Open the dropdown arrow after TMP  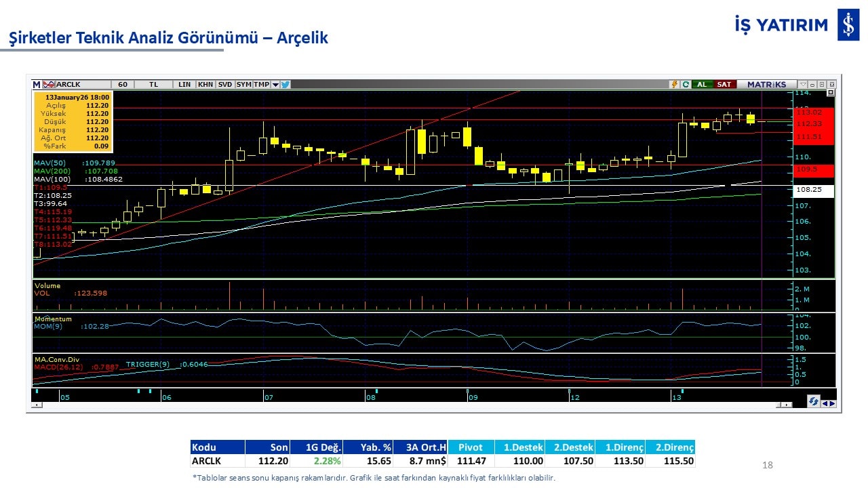point(275,85)
